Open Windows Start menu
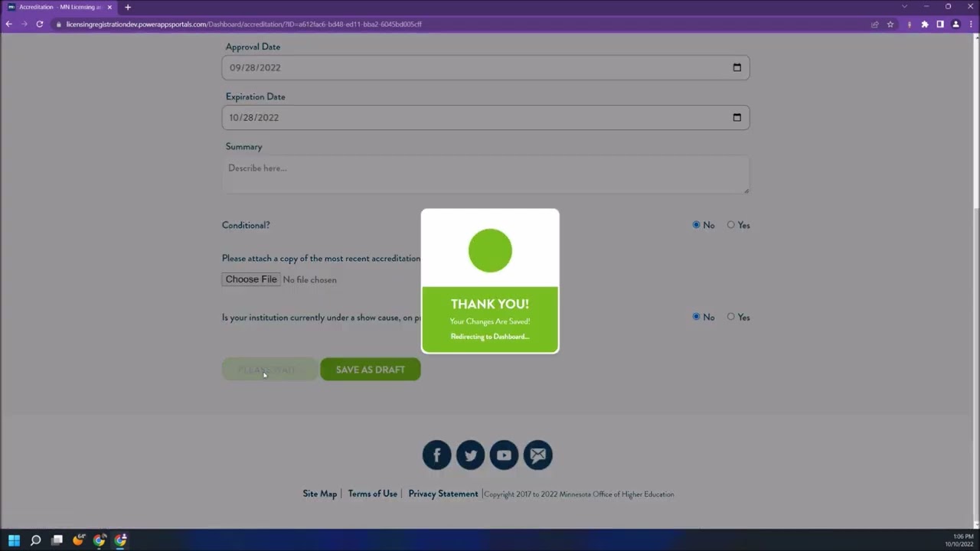The image size is (980, 551). point(14,540)
